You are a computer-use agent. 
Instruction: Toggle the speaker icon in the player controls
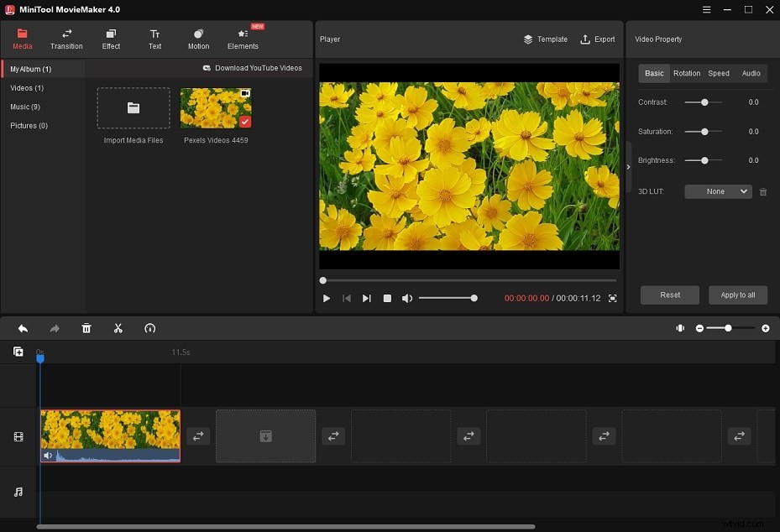(408, 297)
